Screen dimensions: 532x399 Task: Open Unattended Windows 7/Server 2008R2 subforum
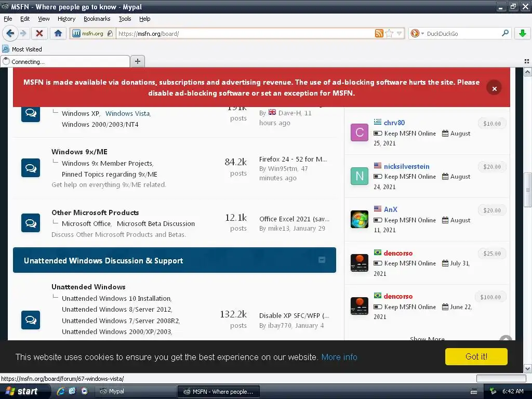121,321
